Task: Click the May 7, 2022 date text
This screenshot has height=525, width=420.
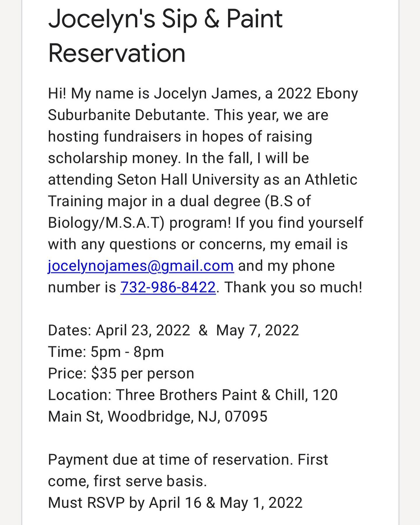Action: pyautogui.click(x=258, y=330)
